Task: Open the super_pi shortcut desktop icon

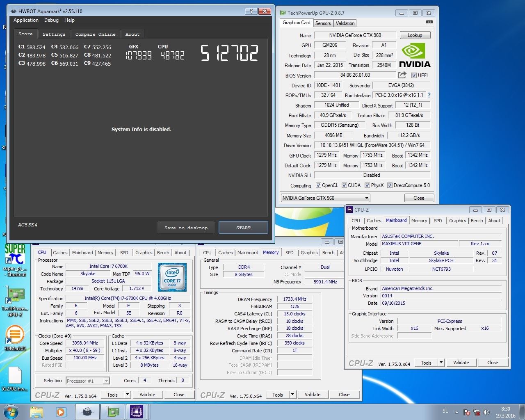Action: 15,260
